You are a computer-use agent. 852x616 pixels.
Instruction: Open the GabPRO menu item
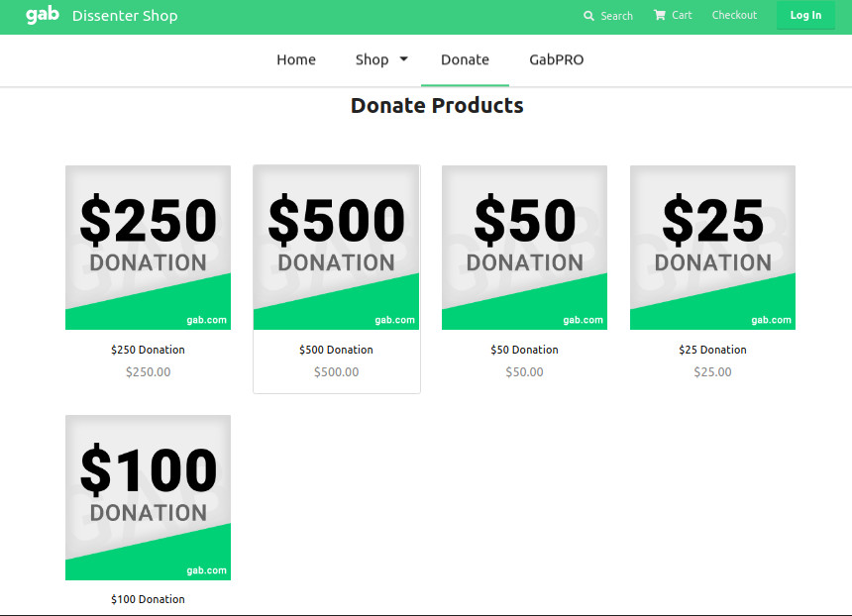coord(557,59)
